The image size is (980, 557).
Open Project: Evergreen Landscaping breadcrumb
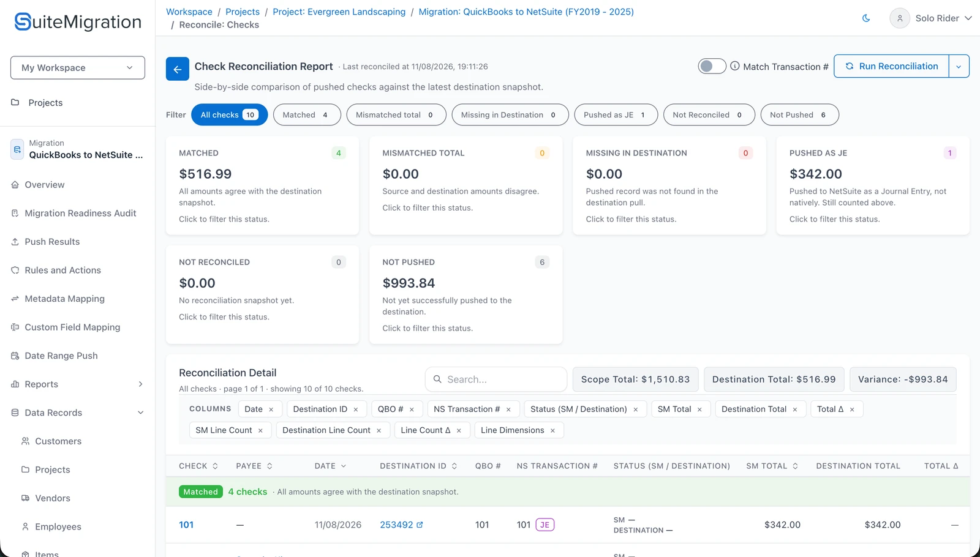pos(339,12)
